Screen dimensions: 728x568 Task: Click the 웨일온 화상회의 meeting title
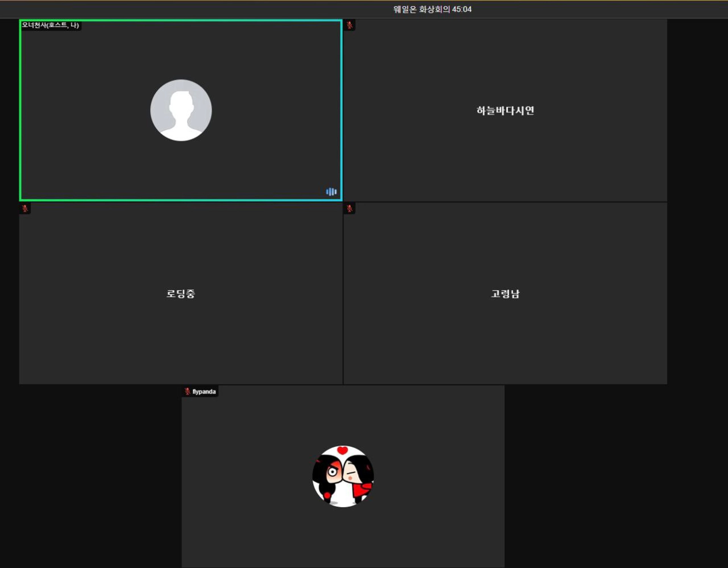pyautogui.click(x=421, y=9)
